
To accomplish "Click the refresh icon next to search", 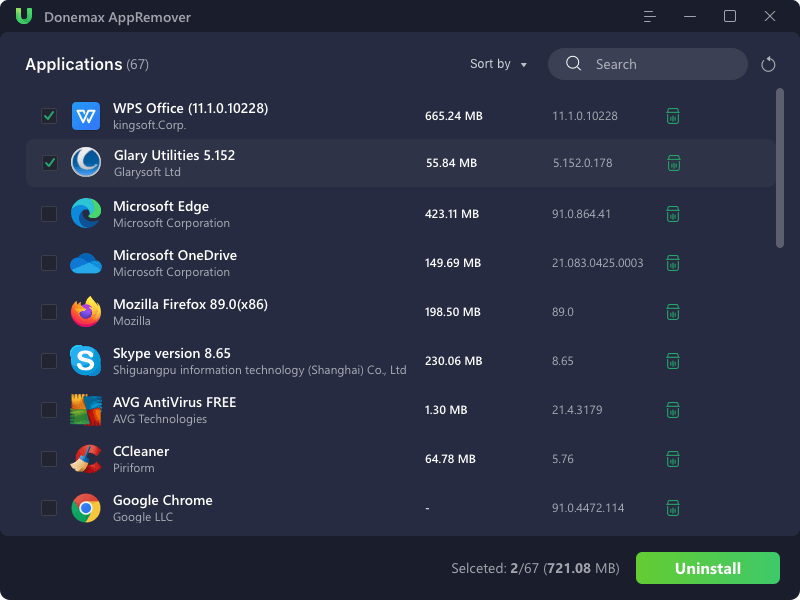I will (768, 64).
